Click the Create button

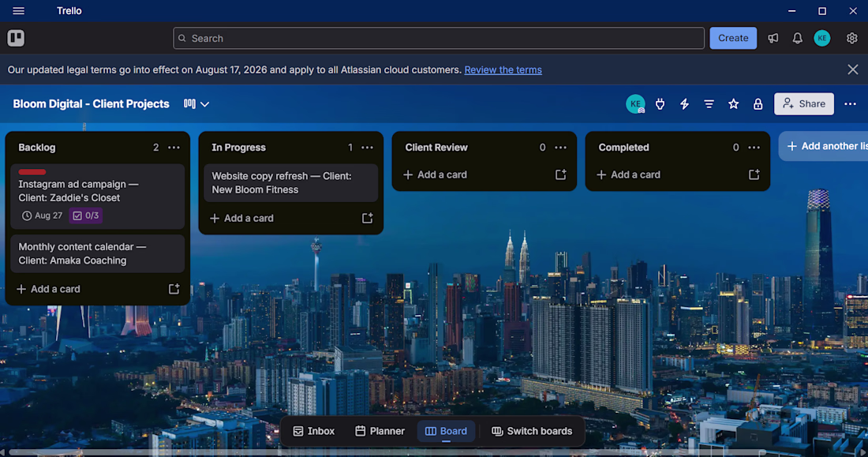(733, 38)
